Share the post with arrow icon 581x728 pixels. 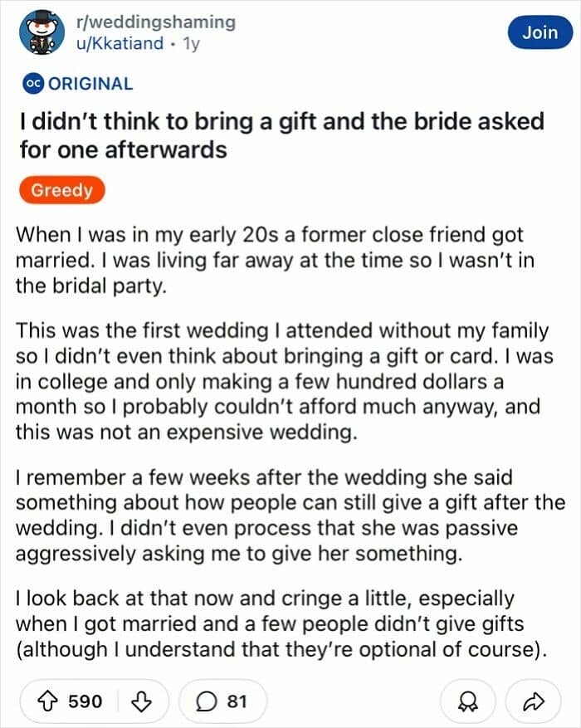tap(533, 701)
